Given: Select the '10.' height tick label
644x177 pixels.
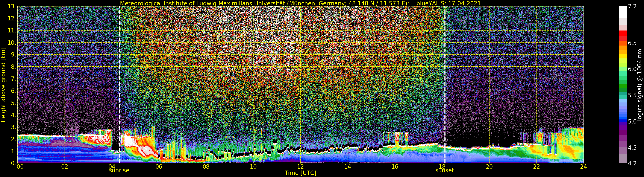Looking at the screenshot, I should click(x=12, y=43).
